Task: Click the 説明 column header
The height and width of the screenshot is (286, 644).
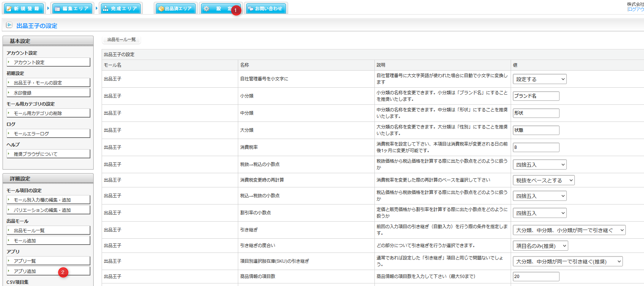Action: click(443, 65)
